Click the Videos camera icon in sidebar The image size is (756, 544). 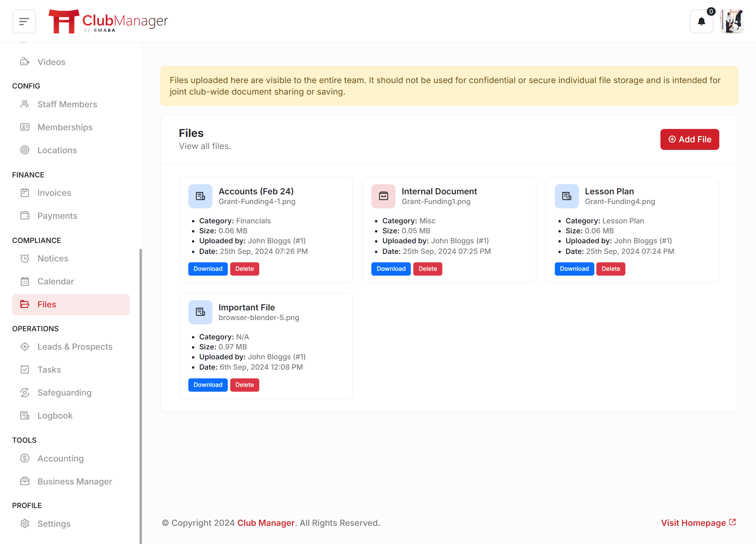pyautogui.click(x=25, y=62)
